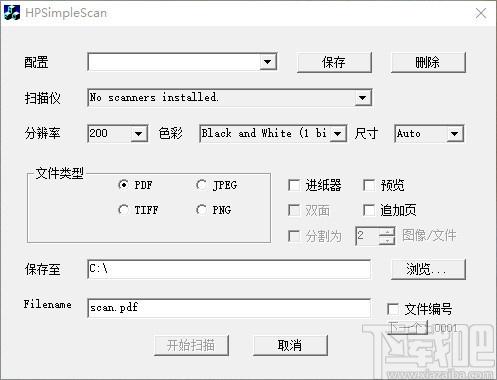Click the 浏览... browse button
Image resolution: width=497 pixels, height=380 pixels.
tap(428, 269)
